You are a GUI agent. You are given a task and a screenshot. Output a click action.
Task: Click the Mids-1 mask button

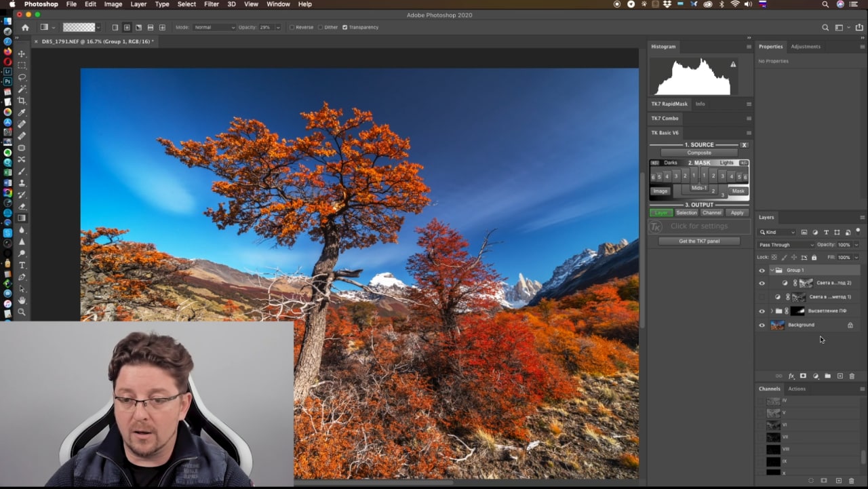coord(699,189)
